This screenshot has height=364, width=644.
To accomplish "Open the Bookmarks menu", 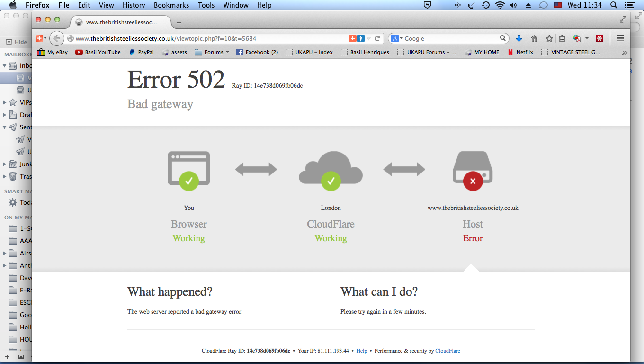I will [171, 5].
